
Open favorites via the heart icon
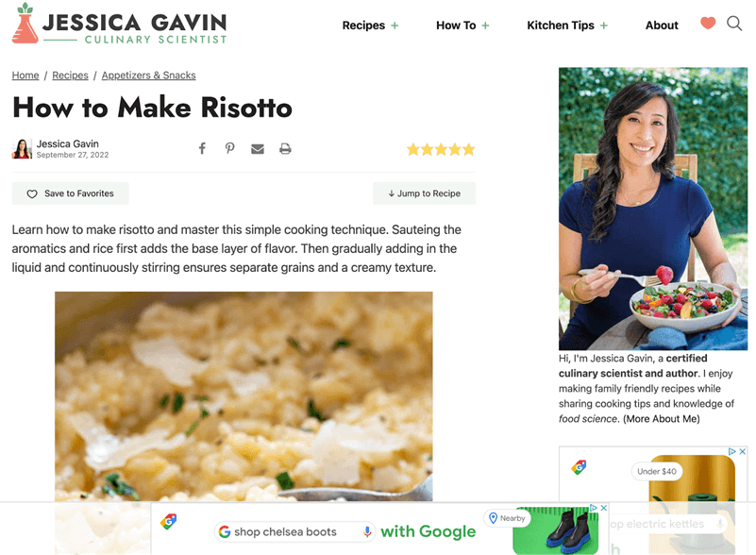(708, 24)
